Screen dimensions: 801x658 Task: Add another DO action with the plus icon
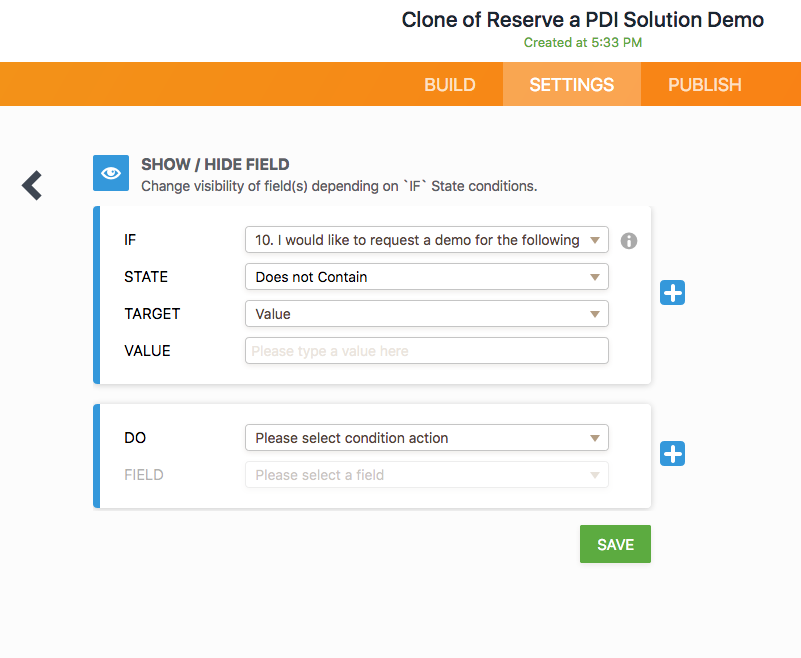(672, 454)
